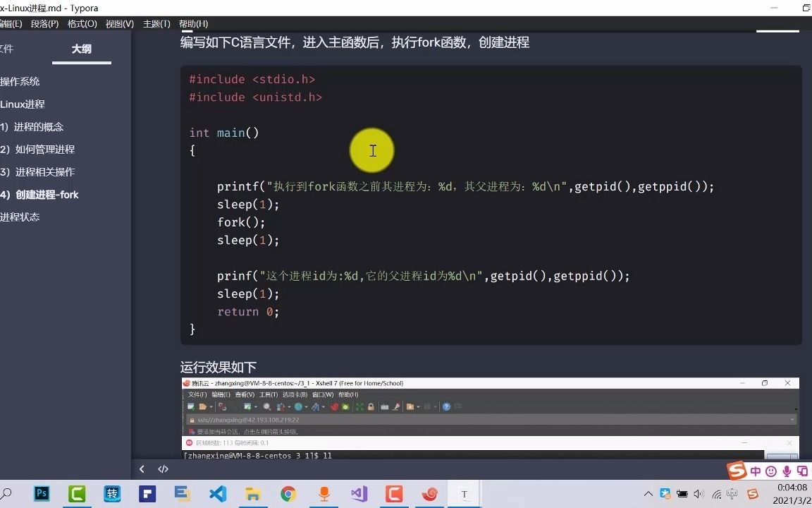Open the 转 converter app in taskbar
Viewport: 812px width, 508px height.
[112, 493]
